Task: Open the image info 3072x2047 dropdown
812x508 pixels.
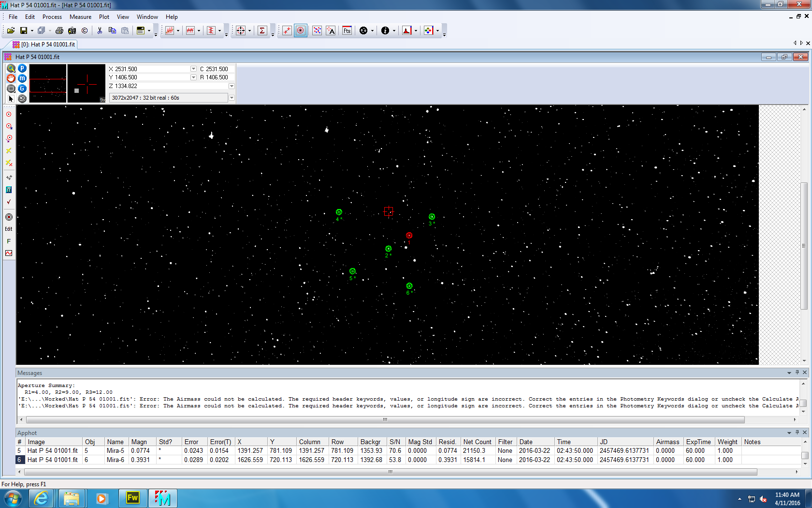Action: 232,98
